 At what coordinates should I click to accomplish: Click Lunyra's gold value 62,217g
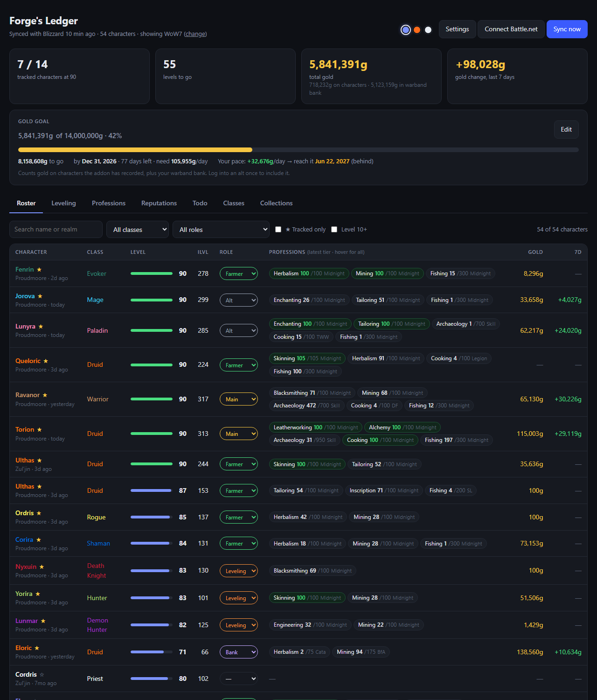[x=532, y=331]
